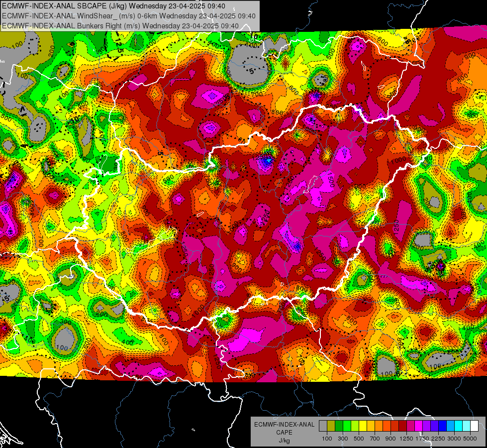Image resolution: width=487 pixels, height=448 pixels.
Task: Click the legend value 100
Action: click(x=327, y=439)
